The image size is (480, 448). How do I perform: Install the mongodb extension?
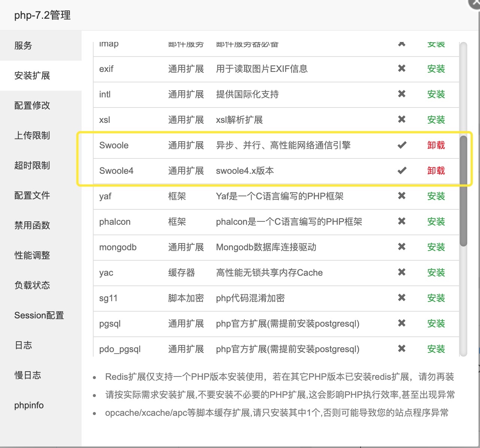click(x=436, y=247)
